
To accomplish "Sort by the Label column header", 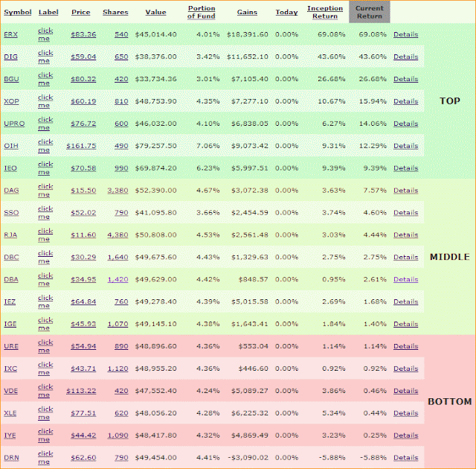I will pos(48,12).
